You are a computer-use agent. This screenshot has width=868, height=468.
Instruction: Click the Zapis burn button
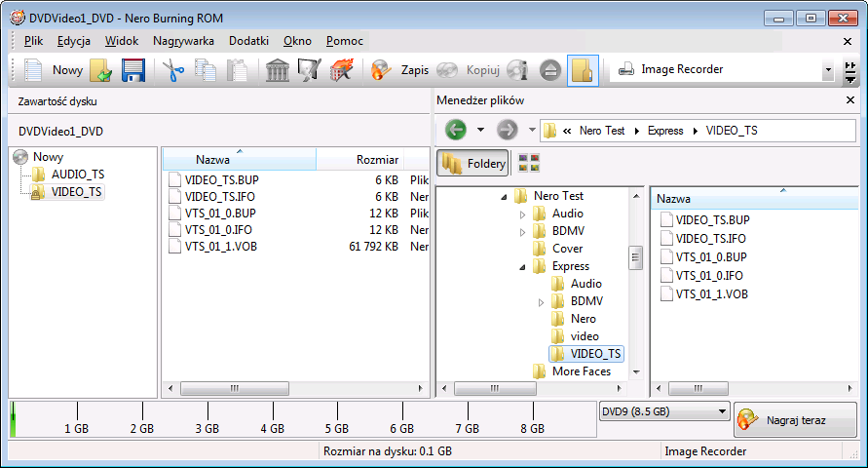click(x=400, y=70)
